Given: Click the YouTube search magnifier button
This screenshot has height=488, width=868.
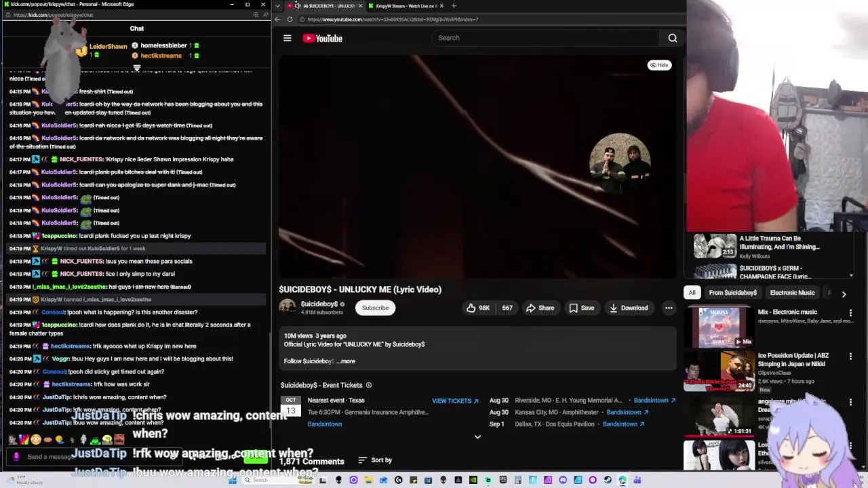Looking at the screenshot, I should [x=673, y=38].
